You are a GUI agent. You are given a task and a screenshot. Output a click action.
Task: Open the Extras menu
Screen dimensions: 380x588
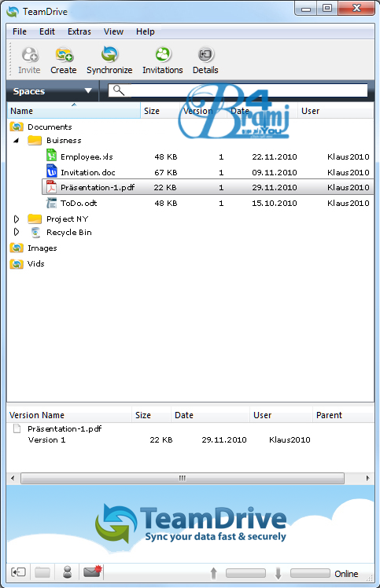(79, 31)
